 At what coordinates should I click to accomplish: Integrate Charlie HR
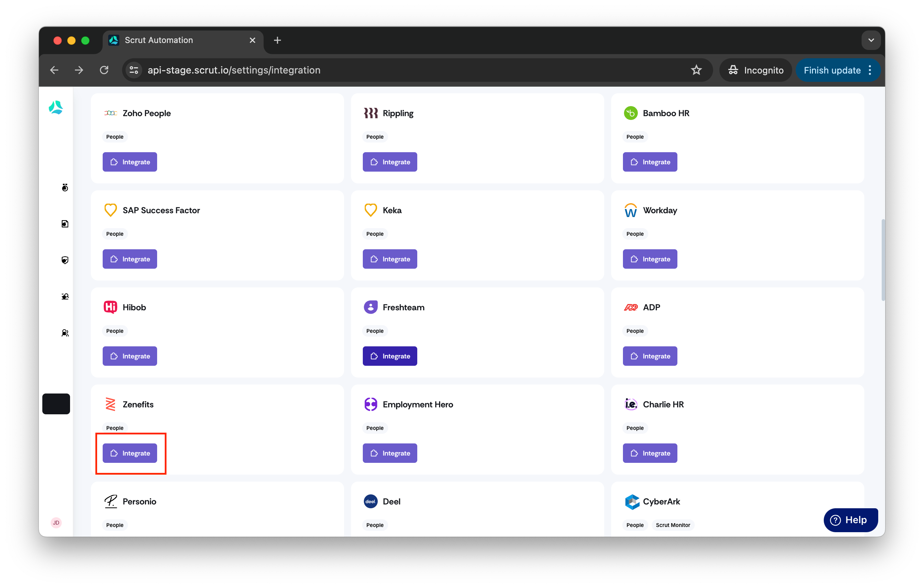(x=650, y=453)
